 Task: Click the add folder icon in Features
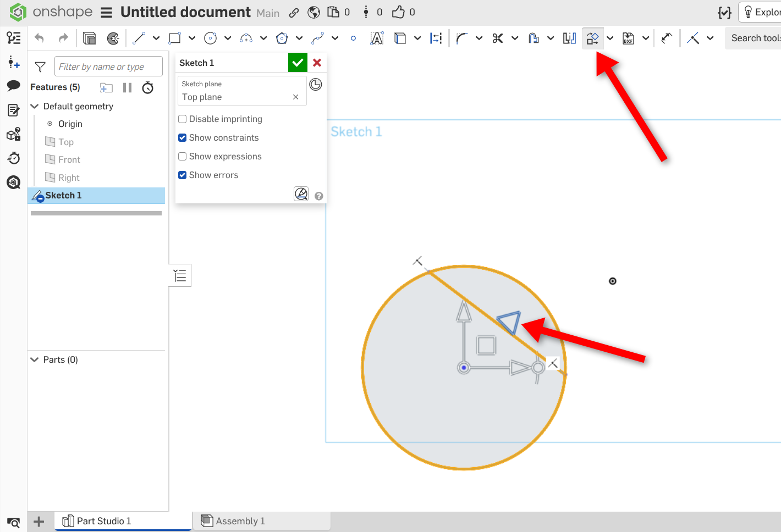(106, 87)
